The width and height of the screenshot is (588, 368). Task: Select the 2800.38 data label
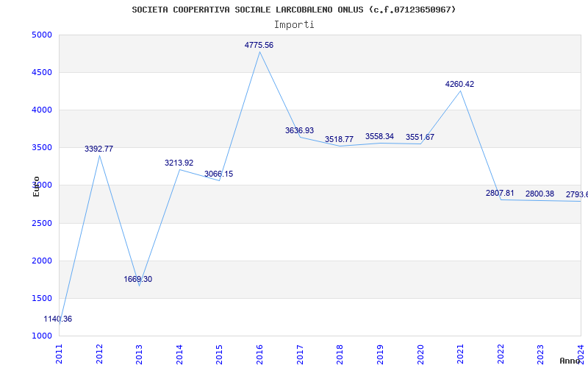pyautogui.click(x=539, y=194)
